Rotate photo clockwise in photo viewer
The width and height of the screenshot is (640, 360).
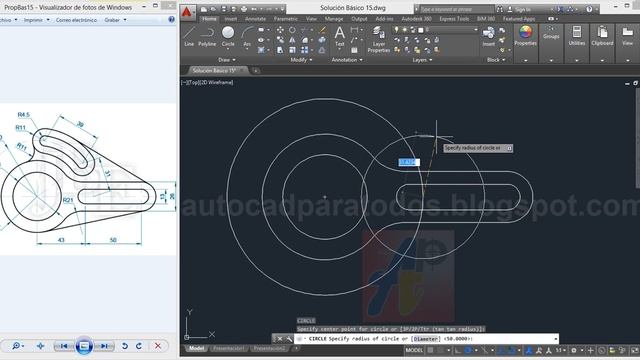pyautogui.click(x=139, y=346)
